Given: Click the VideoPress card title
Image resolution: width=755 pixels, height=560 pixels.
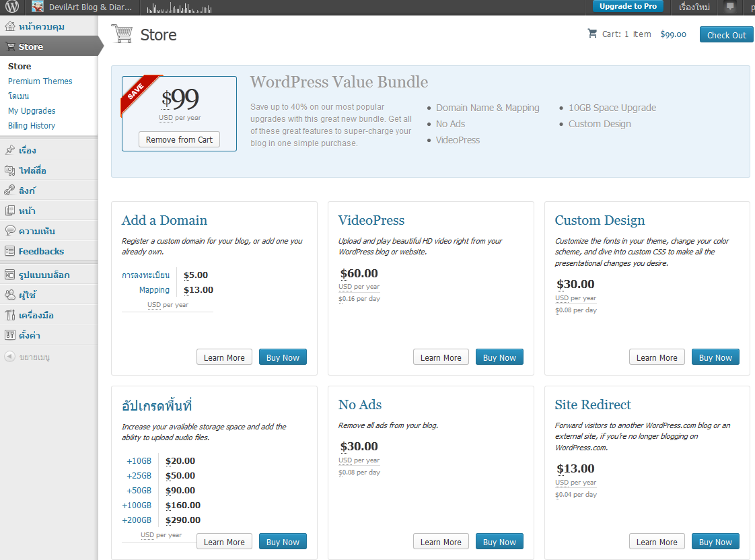Looking at the screenshot, I should pos(371,220).
